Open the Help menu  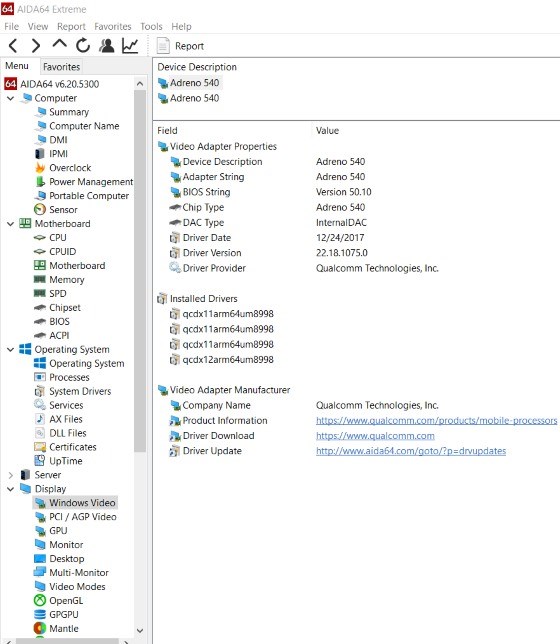click(x=181, y=27)
